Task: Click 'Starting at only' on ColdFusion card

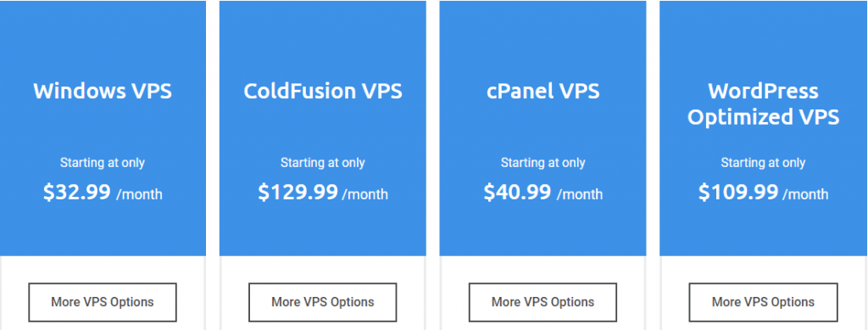Action: click(x=323, y=163)
